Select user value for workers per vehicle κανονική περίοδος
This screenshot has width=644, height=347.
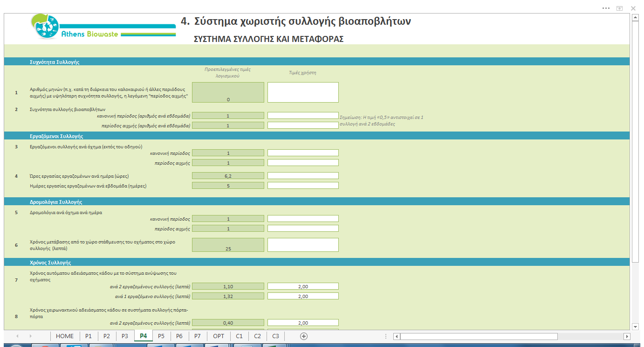[x=303, y=153]
